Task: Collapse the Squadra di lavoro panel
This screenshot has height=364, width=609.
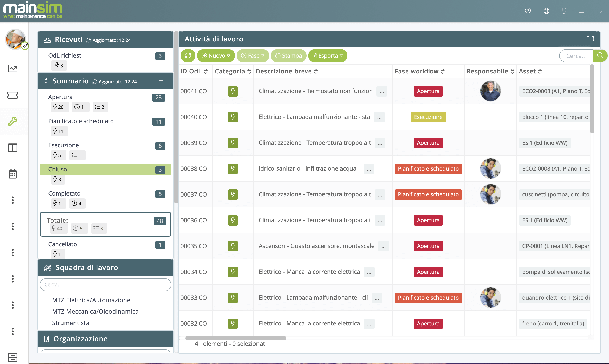Action: pos(161,267)
